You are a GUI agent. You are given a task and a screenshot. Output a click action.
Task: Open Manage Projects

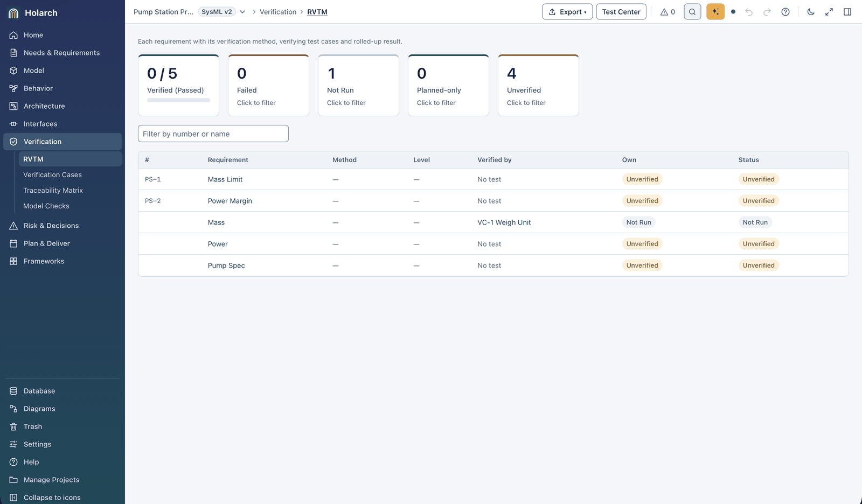coord(51,480)
